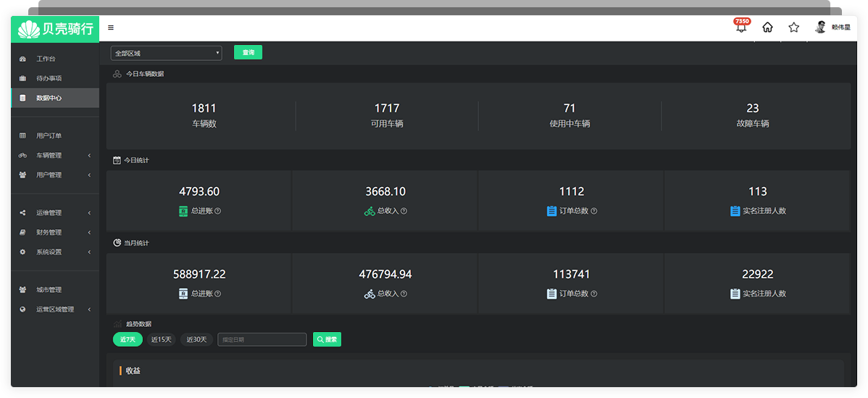Viewport: 868px width, 398px height.
Task: Click the hamburger menu icon to collapse sidebar
Action: 111,28
